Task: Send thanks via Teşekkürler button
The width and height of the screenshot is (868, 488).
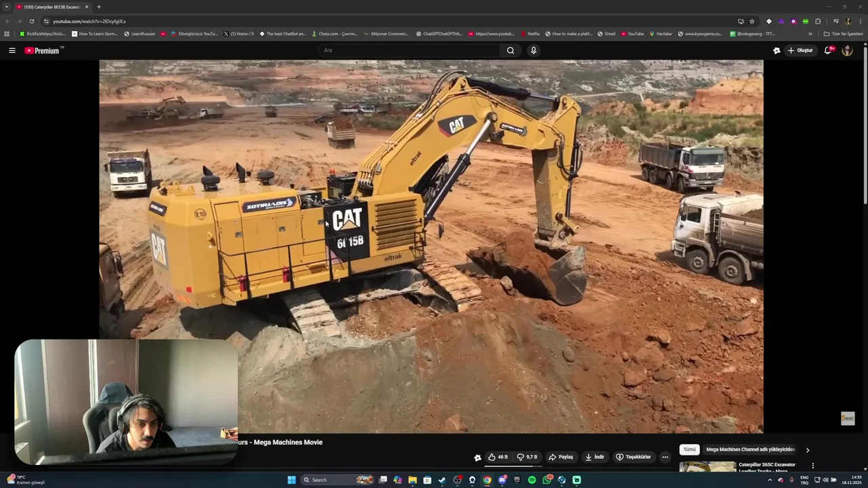Action: point(633,457)
